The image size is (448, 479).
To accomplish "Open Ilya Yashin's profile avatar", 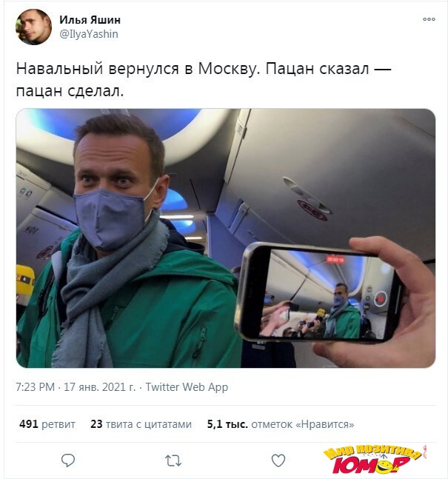I will click(33, 27).
